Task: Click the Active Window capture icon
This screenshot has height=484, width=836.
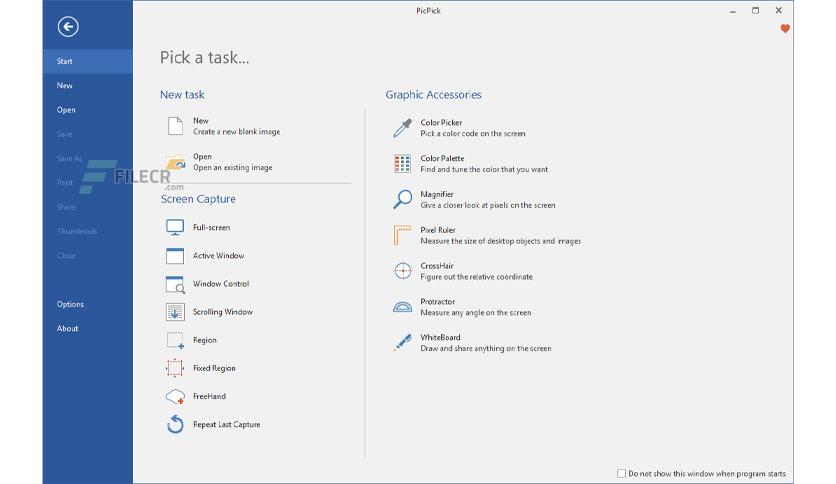Action: tap(175, 256)
